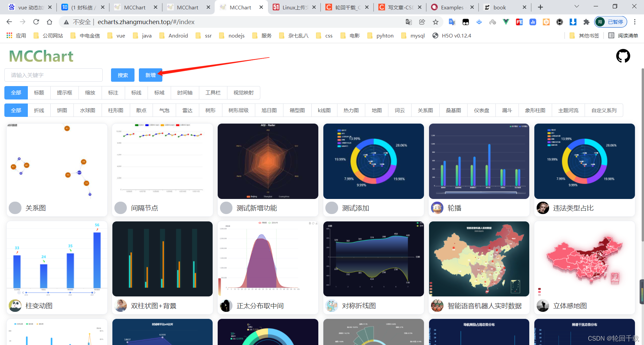Click author avatar for 正太分布取中间
The image size is (644, 345).
click(226, 306)
